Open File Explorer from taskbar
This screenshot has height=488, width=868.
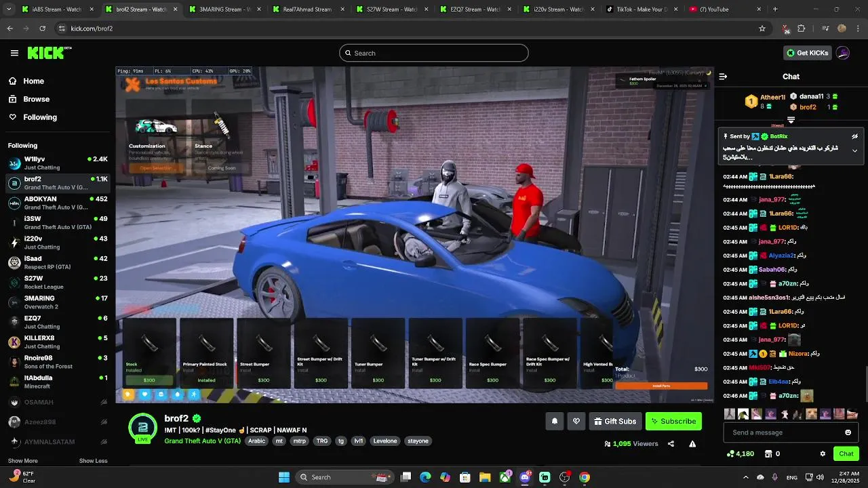tap(485, 477)
